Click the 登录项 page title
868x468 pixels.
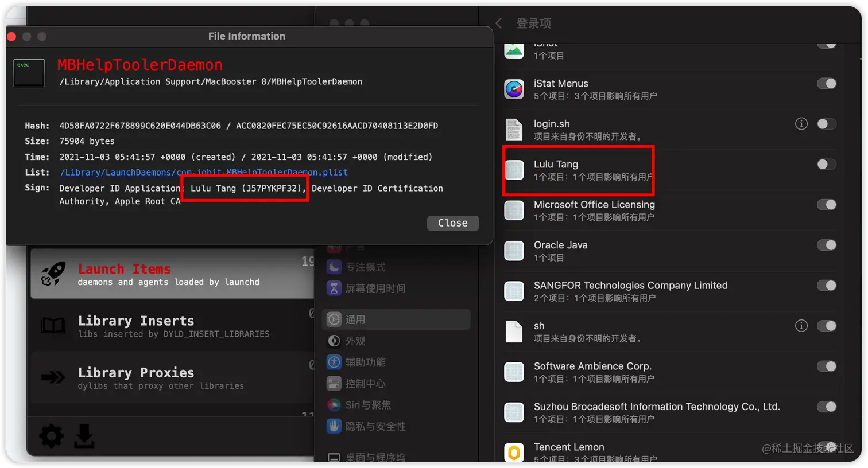point(533,24)
